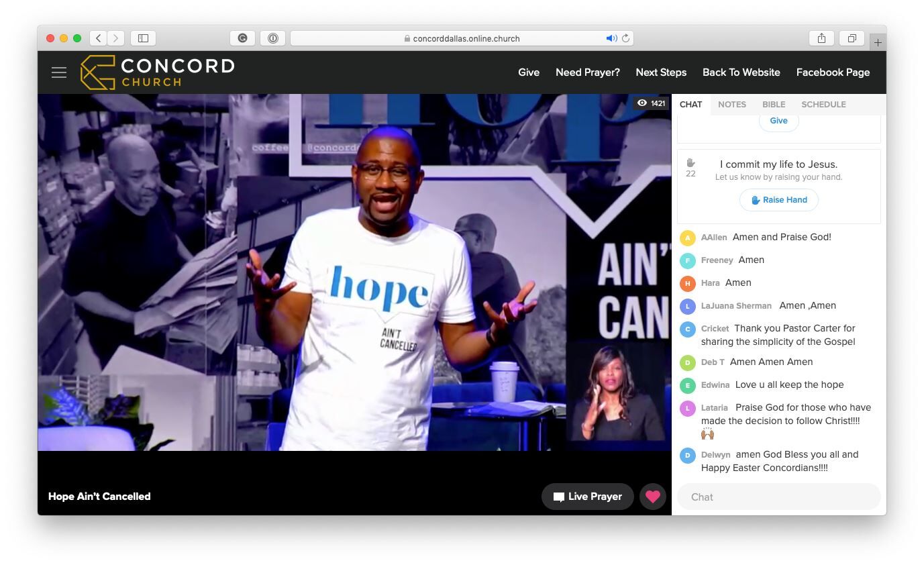Click the Give button in chat panel
Viewport: 924px width, 565px height.
click(778, 121)
